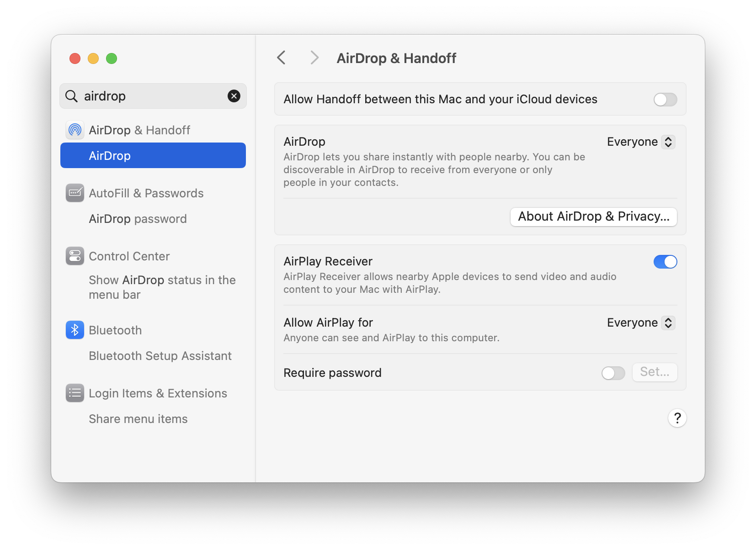
Task: Toggle the Require password switch
Action: pyautogui.click(x=613, y=373)
